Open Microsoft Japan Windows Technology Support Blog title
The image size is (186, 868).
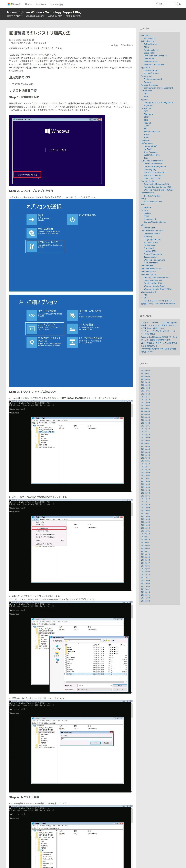tap(44, 12)
